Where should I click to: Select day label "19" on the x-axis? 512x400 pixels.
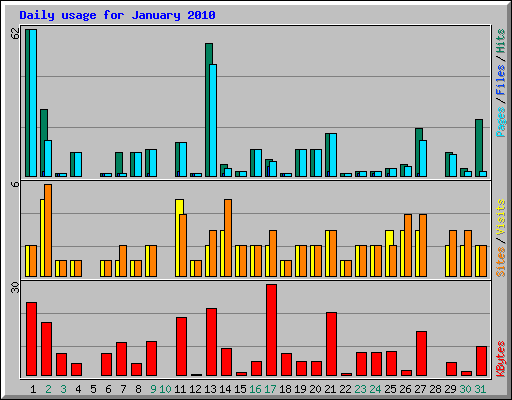click(300, 389)
